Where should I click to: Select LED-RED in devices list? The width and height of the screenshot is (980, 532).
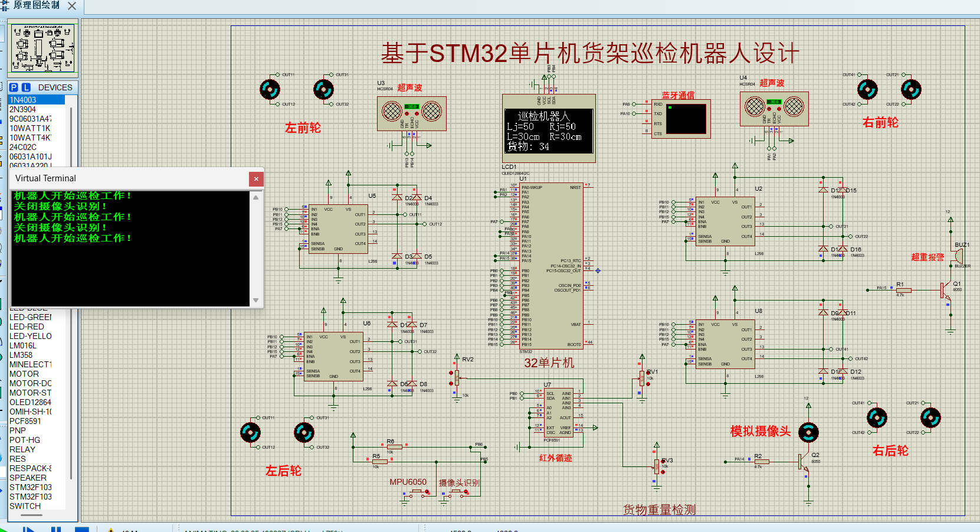pos(37,327)
